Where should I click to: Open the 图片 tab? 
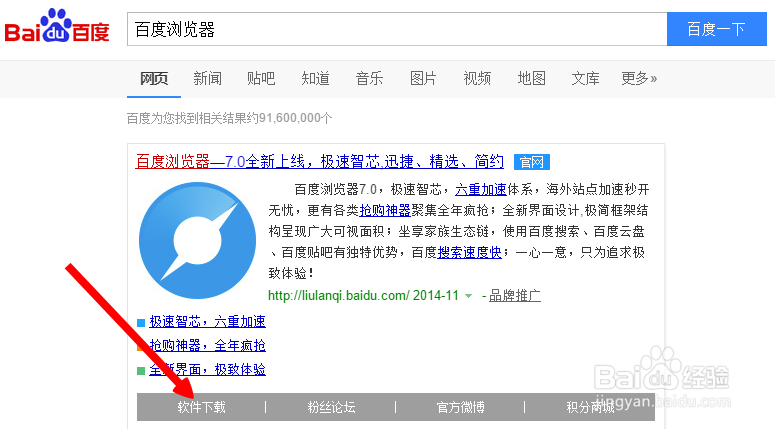click(423, 79)
